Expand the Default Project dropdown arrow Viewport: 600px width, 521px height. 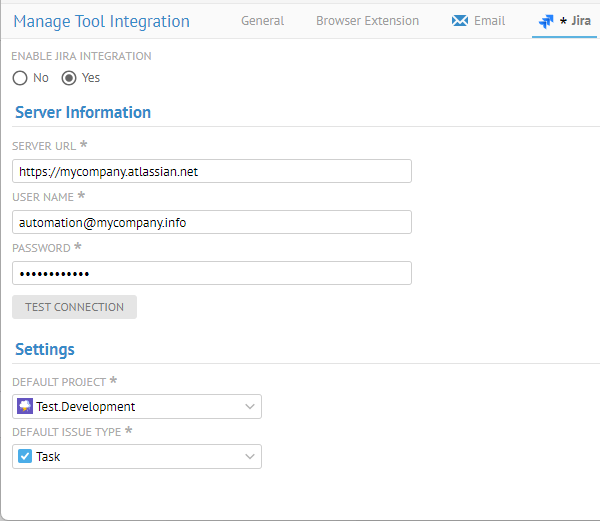pos(249,406)
